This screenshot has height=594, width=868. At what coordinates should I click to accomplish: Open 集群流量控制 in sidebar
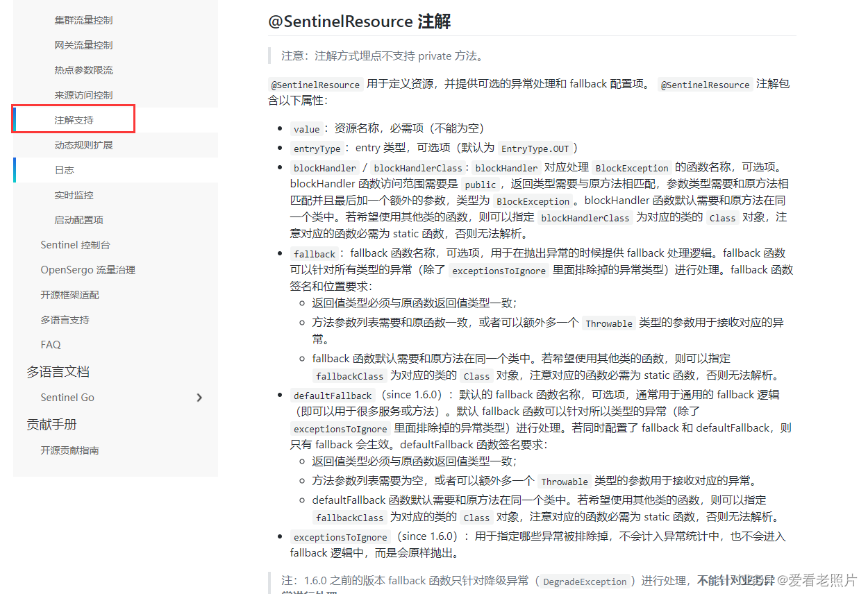83,20
